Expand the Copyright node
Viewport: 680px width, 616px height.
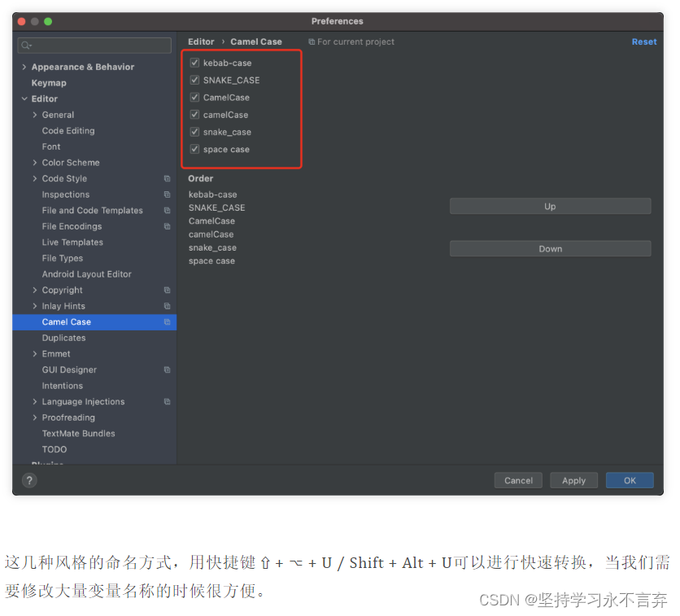tap(35, 291)
